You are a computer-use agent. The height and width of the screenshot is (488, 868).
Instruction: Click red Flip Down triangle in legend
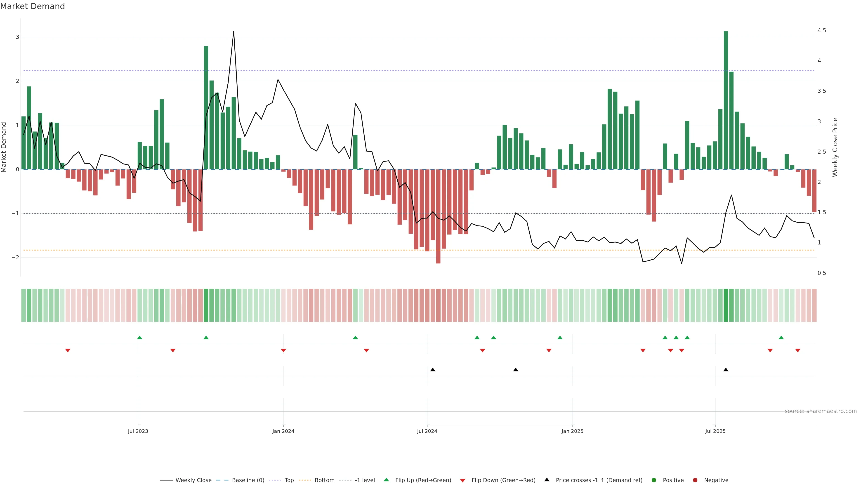coord(463,481)
